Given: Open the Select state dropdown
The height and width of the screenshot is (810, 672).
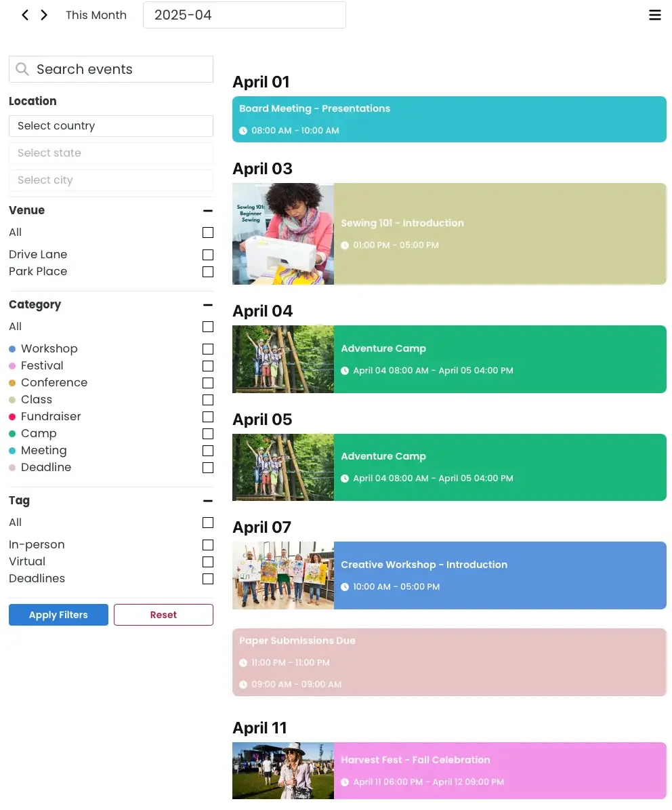Looking at the screenshot, I should (x=111, y=153).
